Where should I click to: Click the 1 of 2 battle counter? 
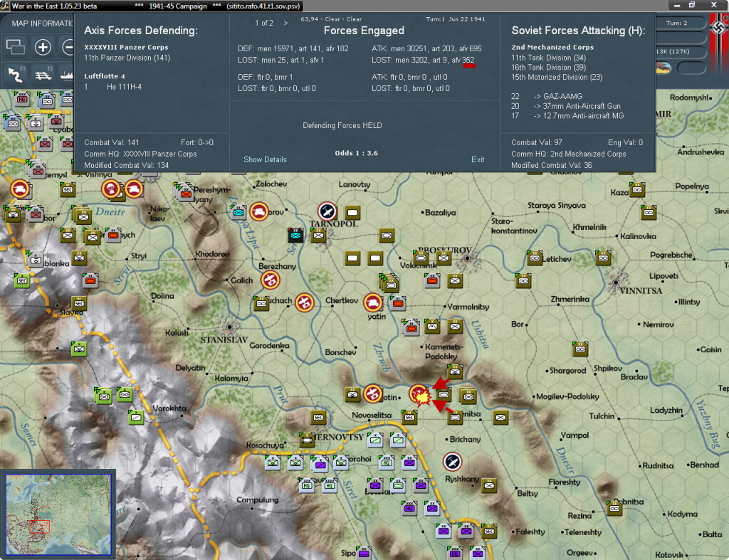[x=263, y=23]
